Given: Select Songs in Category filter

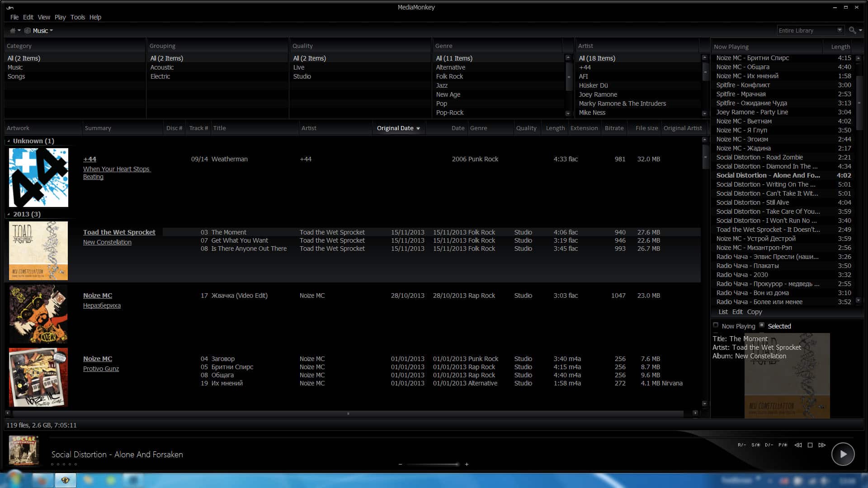Looking at the screenshot, I should [16, 76].
